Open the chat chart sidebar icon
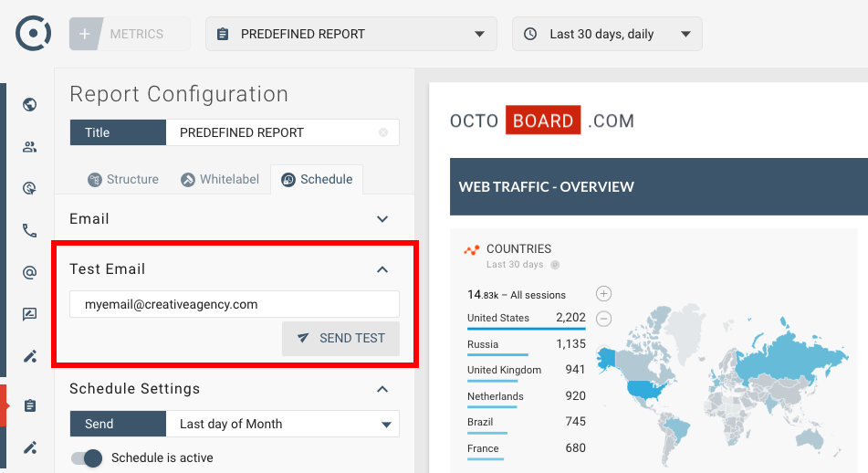The height and width of the screenshot is (473, 868). (30, 315)
